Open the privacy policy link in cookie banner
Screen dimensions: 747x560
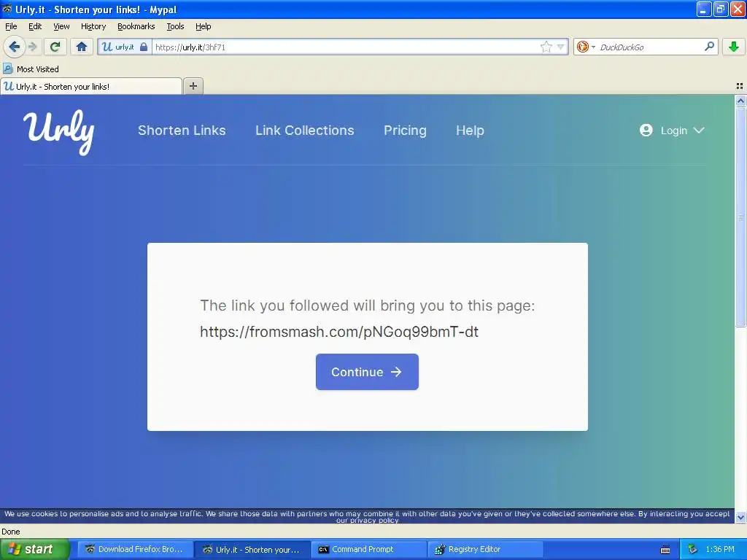tap(367, 521)
